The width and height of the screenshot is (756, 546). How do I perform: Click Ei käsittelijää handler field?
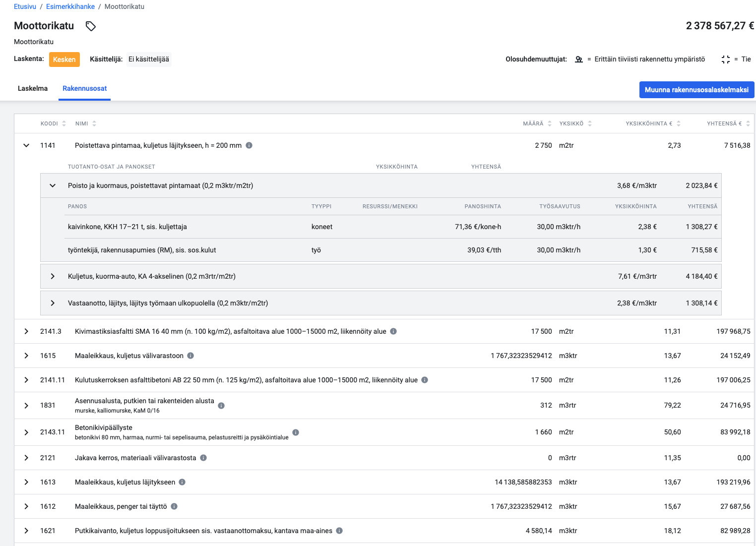149,60
